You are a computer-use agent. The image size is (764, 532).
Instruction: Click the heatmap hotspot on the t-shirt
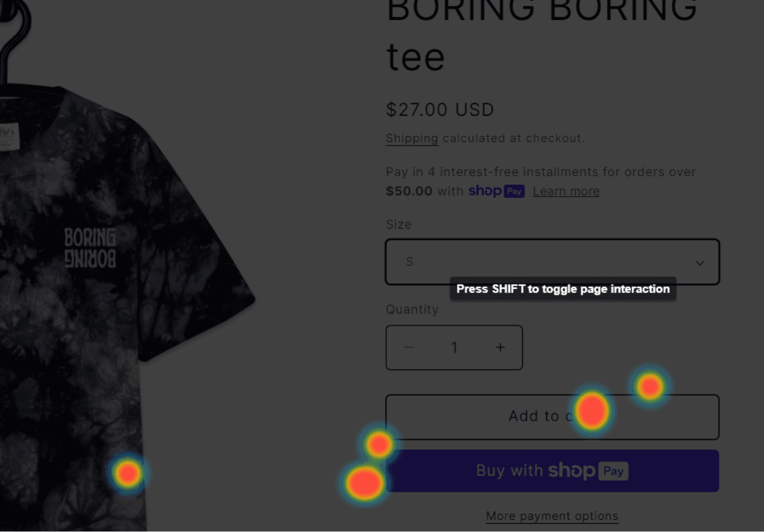(x=128, y=473)
